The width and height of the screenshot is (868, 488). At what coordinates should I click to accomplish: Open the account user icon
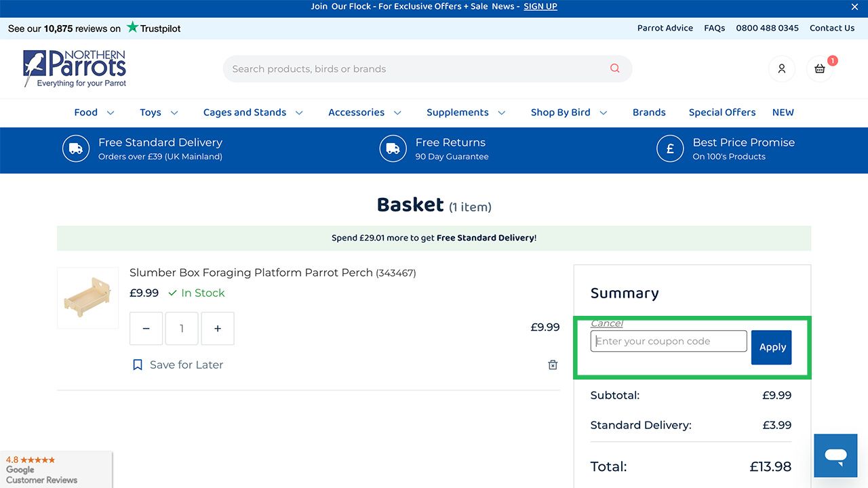[x=782, y=68]
